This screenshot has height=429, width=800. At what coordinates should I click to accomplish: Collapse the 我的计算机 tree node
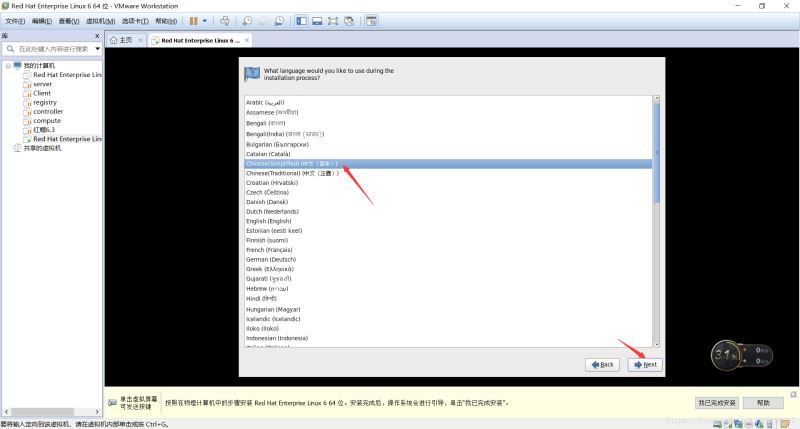pyautogui.click(x=8, y=66)
